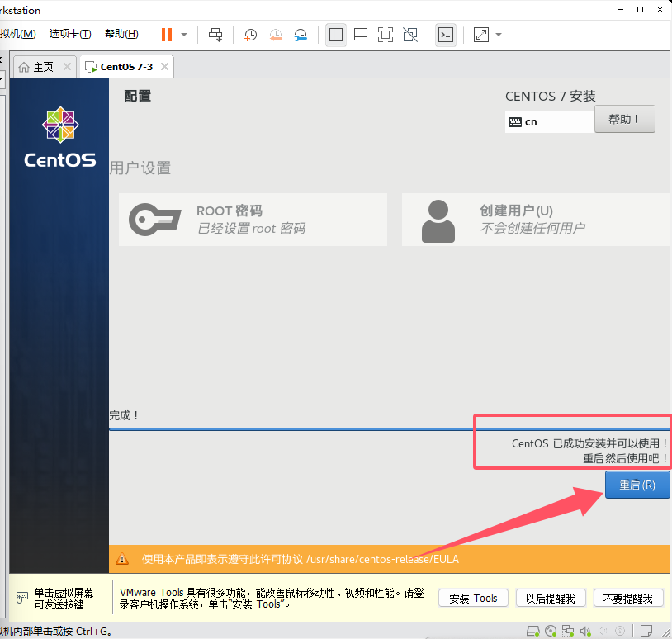The width and height of the screenshot is (672, 639).
Task: Open the ROOT 密码 setting
Action: (x=253, y=220)
